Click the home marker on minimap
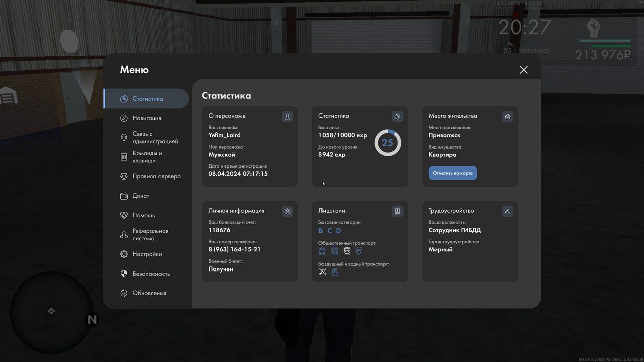The image size is (644, 362). click(51, 311)
